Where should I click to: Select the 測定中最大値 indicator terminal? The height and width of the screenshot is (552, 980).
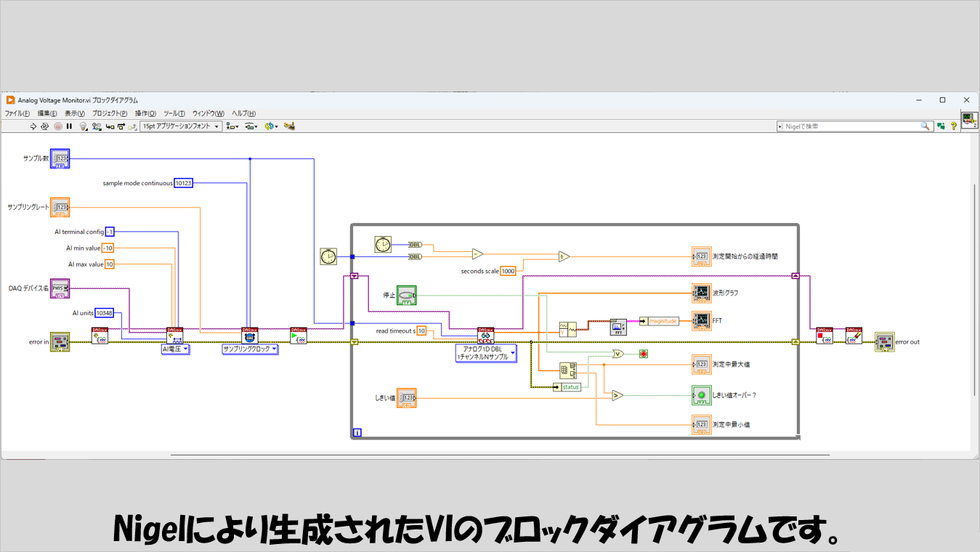(x=702, y=365)
